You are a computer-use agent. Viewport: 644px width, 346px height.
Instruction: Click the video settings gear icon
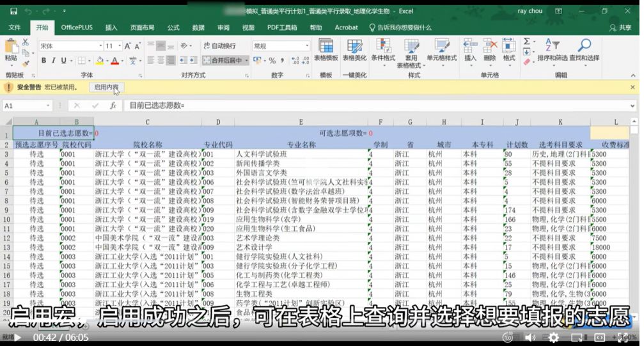554,337
